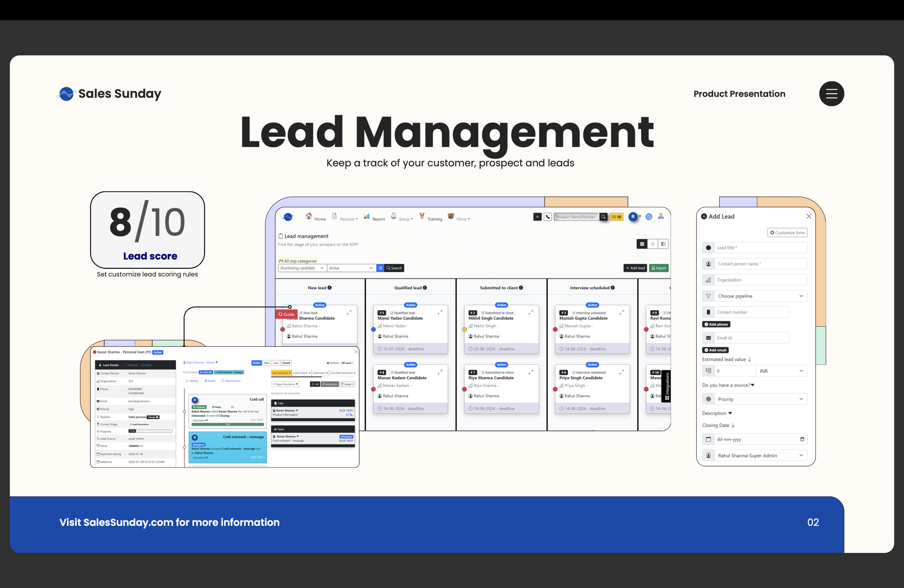Click the phone icon next to the add button

[x=548, y=217]
